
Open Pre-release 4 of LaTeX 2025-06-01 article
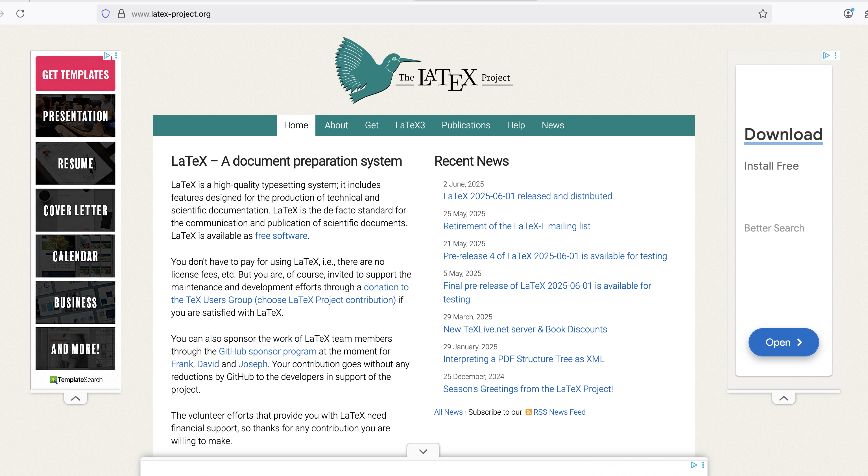555,256
